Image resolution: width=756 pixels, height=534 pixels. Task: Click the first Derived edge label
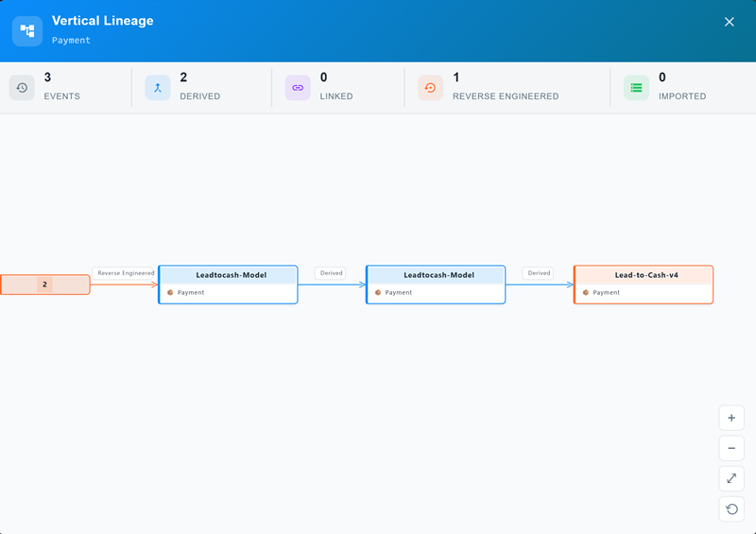330,273
